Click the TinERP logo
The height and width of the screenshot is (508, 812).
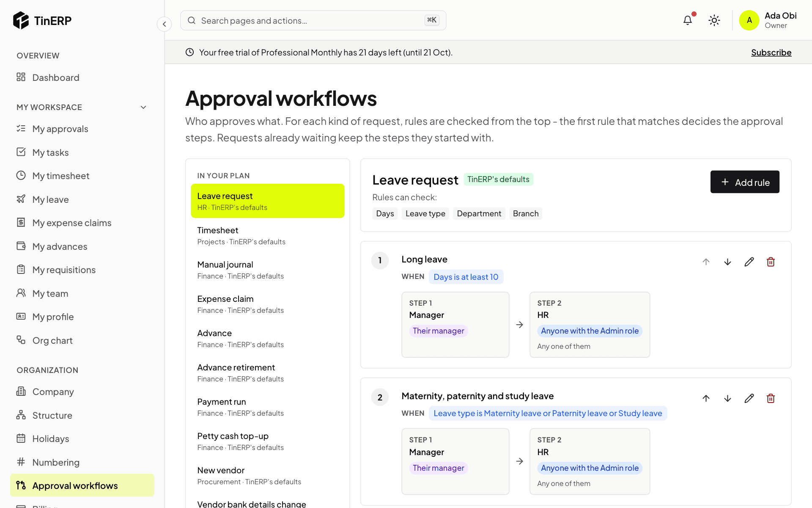click(42, 20)
